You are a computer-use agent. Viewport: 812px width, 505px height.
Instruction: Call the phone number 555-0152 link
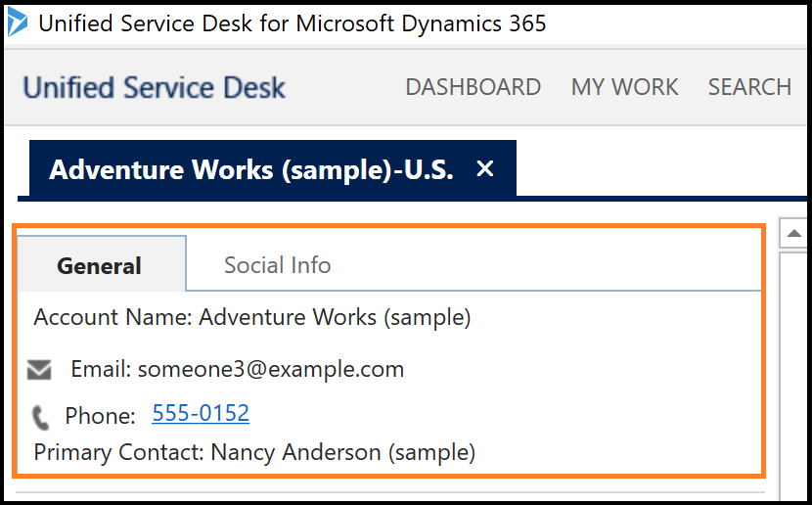click(x=201, y=413)
